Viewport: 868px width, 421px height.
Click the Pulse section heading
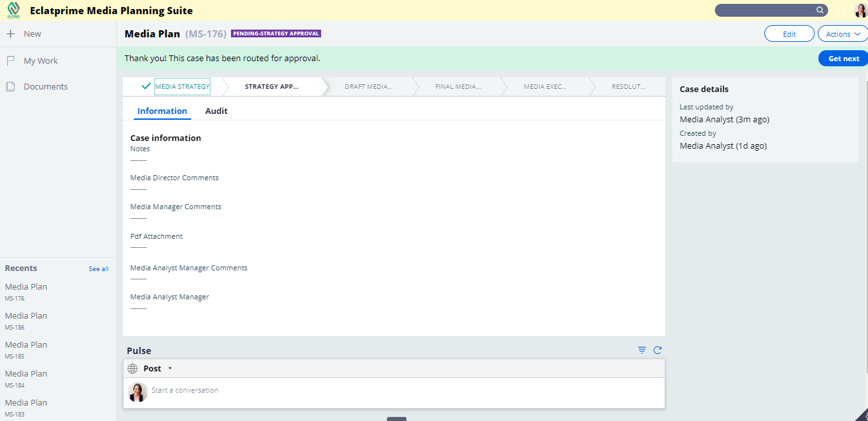(x=139, y=351)
